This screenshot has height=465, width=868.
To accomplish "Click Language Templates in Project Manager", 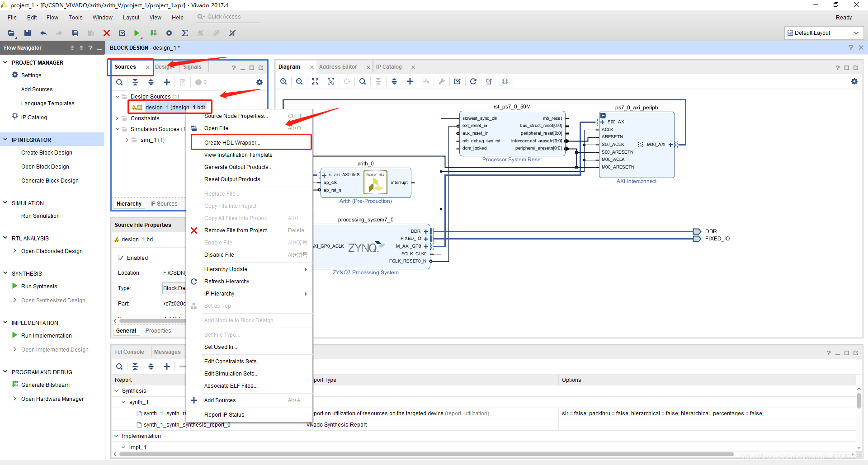I will [x=47, y=103].
